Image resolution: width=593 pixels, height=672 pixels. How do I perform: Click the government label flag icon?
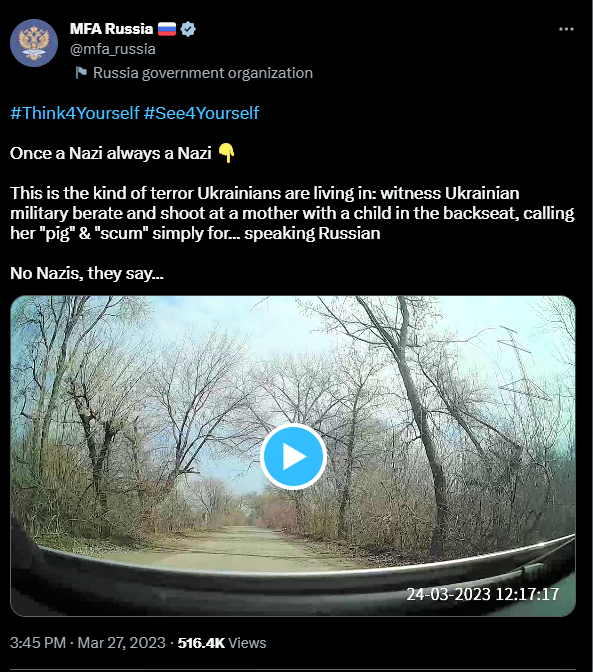pos(81,72)
